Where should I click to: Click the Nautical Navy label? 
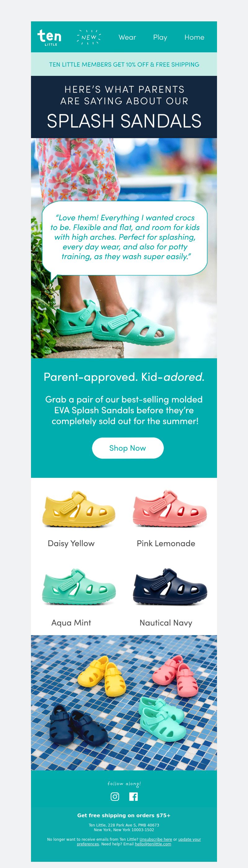[x=166, y=623]
